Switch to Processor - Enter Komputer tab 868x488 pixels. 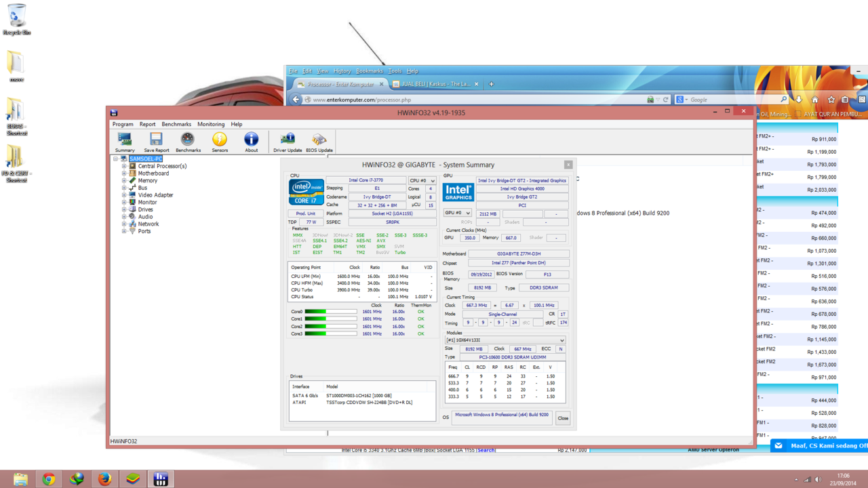(x=340, y=84)
